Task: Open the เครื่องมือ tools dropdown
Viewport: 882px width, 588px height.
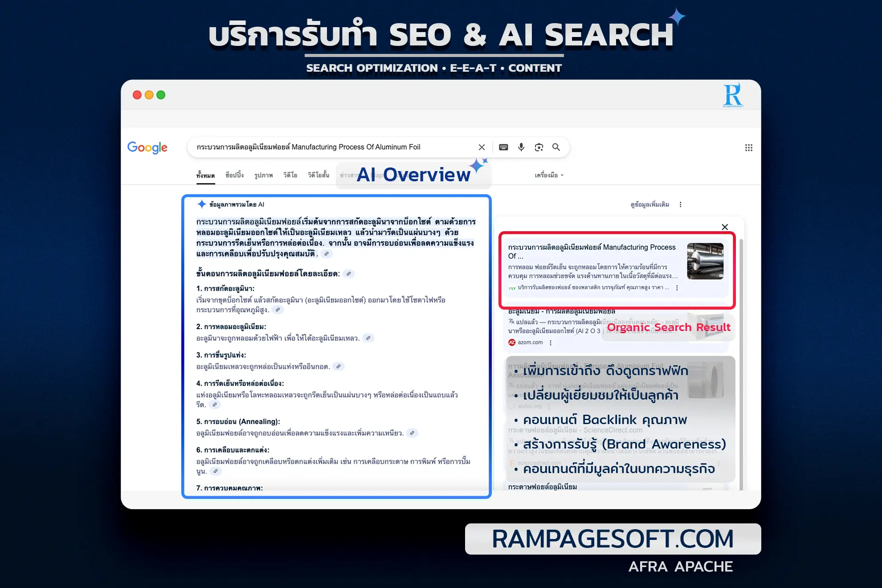Action: click(549, 175)
